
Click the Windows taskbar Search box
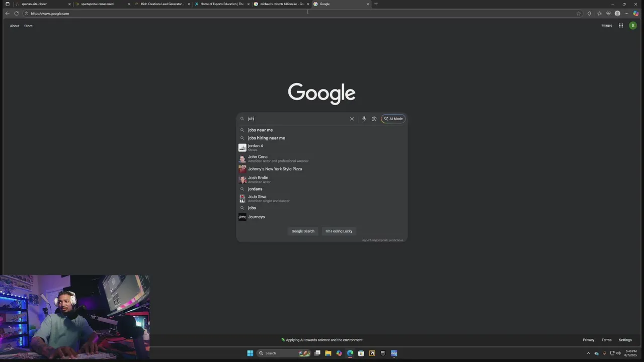click(x=284, y=353)
